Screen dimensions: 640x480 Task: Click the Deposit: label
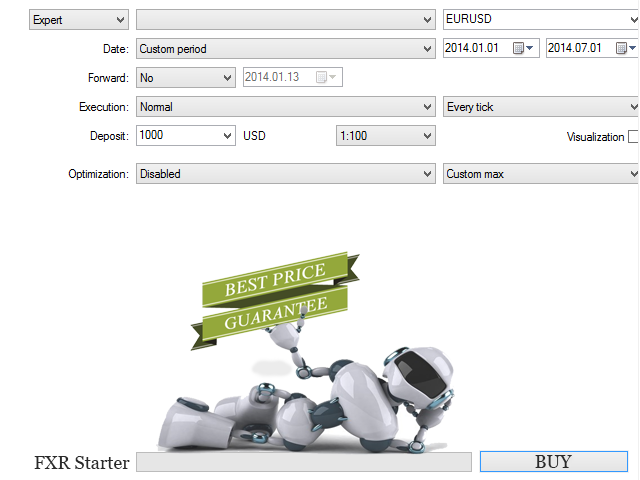[x=109, y=136]
